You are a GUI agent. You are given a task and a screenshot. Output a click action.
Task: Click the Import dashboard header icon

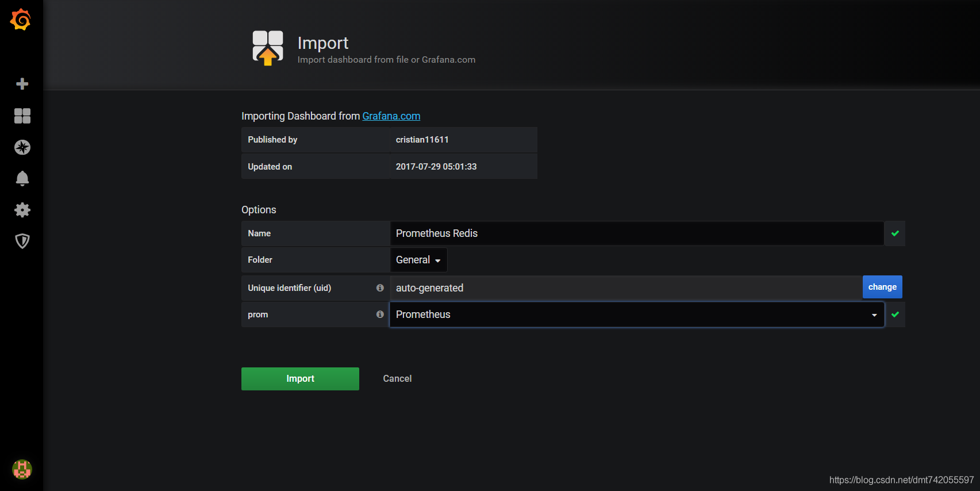point(268,48)
